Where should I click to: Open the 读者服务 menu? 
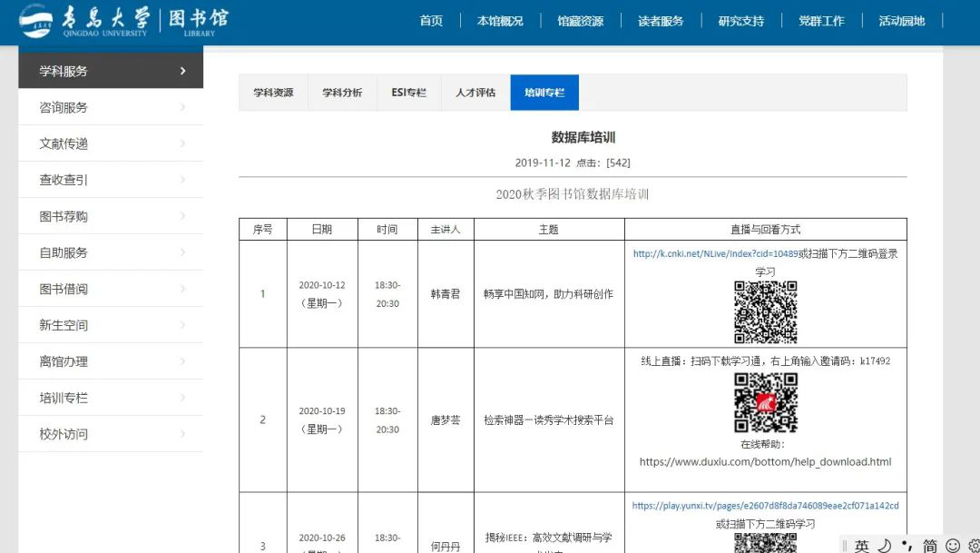(661, 21)
